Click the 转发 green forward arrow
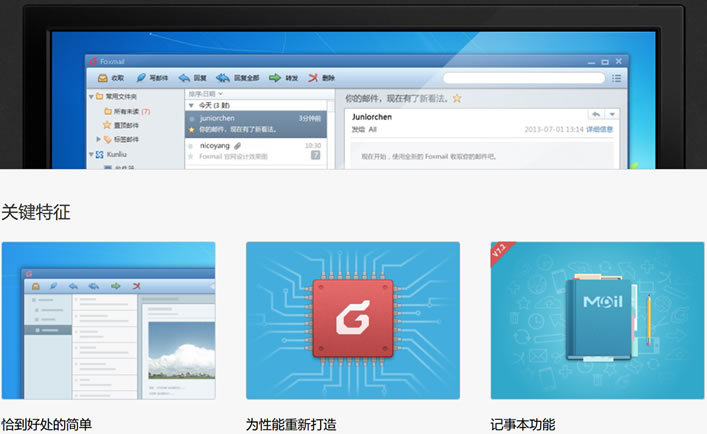707x434 pixels. (275, 78)
